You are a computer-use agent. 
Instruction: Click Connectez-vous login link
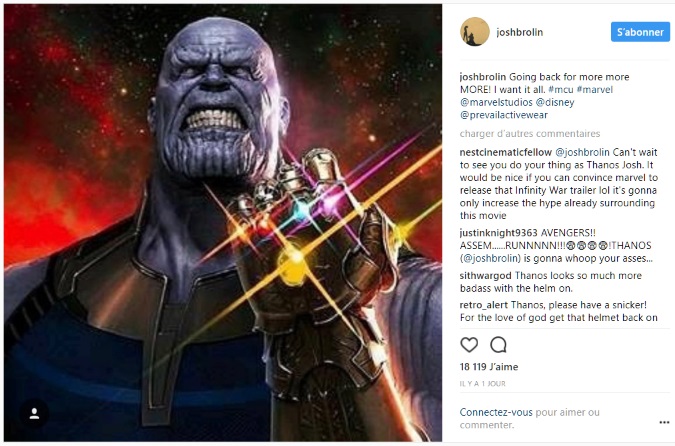(496, 412)
